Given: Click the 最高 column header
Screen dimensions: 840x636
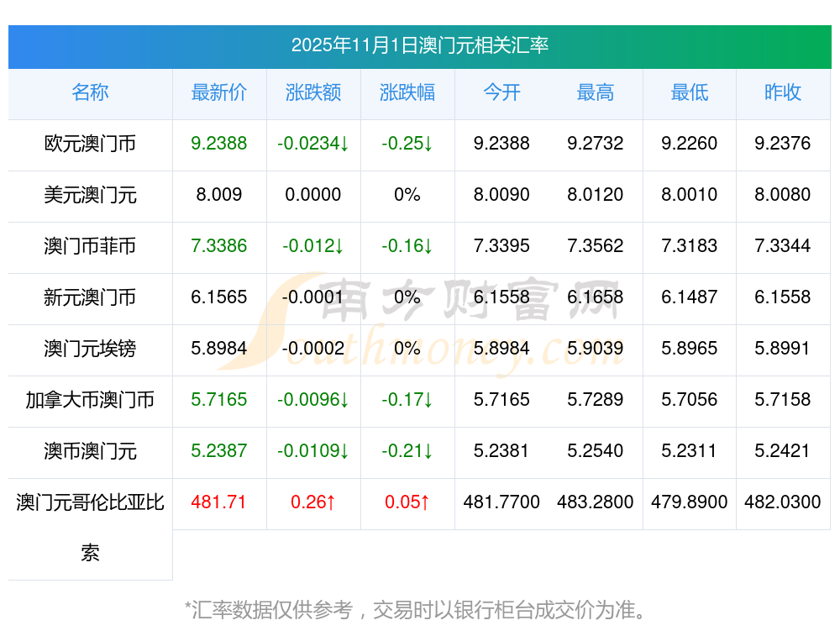Looking at the screenshot, I should 596,92.
